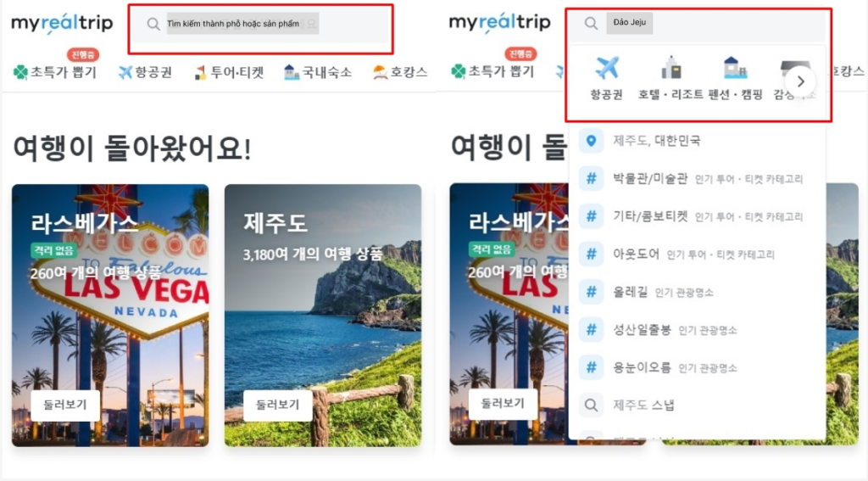868x481 pixels.
Task: Open the 초특가 뽑기 clover menu item
Action: click(x=55, y=72)
